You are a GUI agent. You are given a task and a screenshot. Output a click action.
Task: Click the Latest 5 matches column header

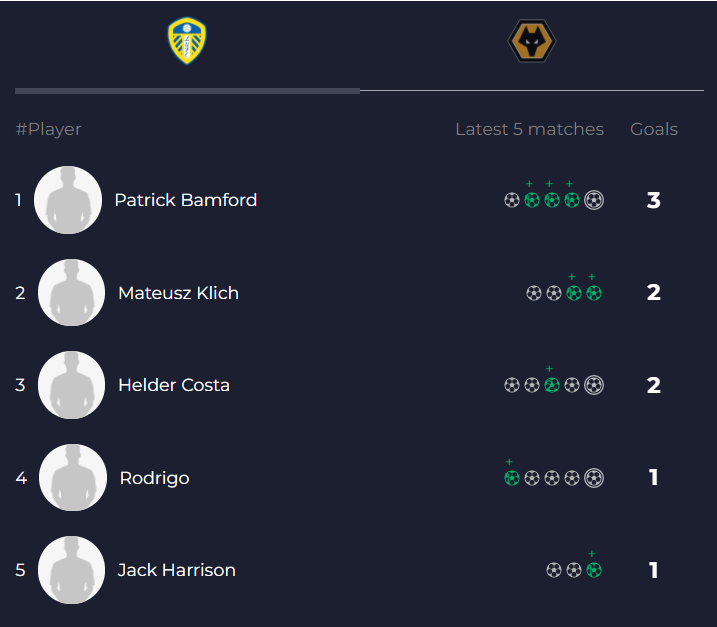tap(529, 129)
